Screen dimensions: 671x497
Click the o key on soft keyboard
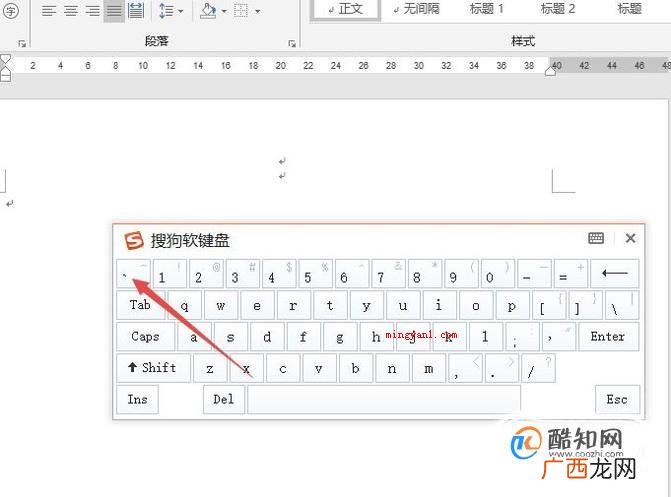pos(475,305)
